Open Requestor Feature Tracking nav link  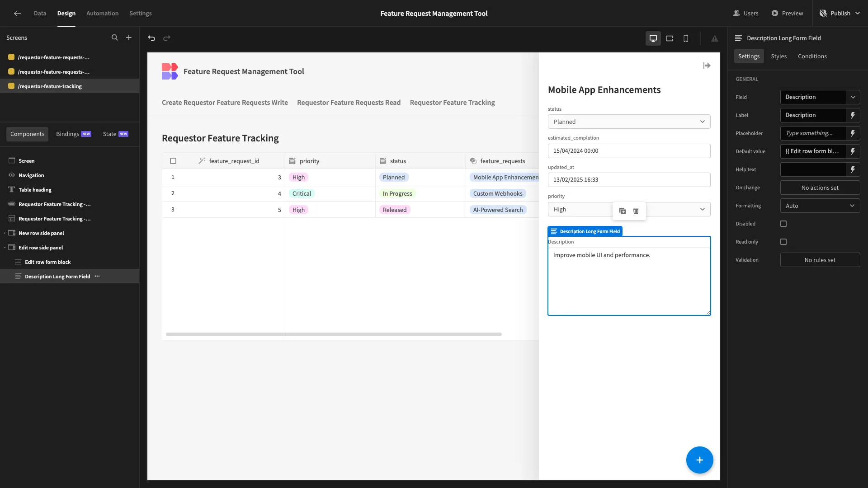[452, 103]
